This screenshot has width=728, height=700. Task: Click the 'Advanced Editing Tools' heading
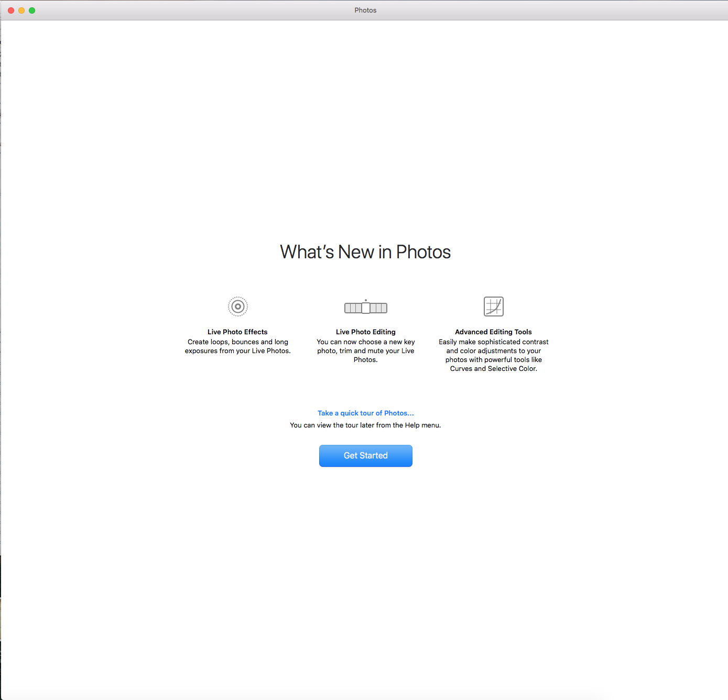(x=494, y=332)
